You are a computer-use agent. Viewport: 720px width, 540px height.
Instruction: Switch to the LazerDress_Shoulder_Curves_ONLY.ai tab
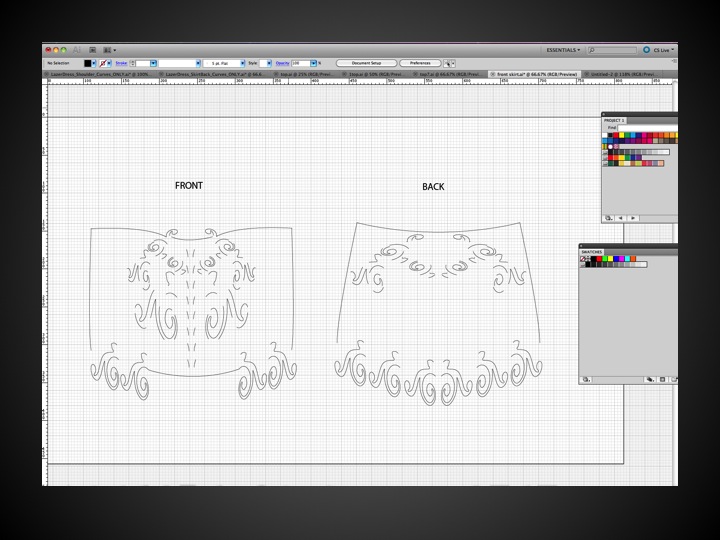pos(100,74)
